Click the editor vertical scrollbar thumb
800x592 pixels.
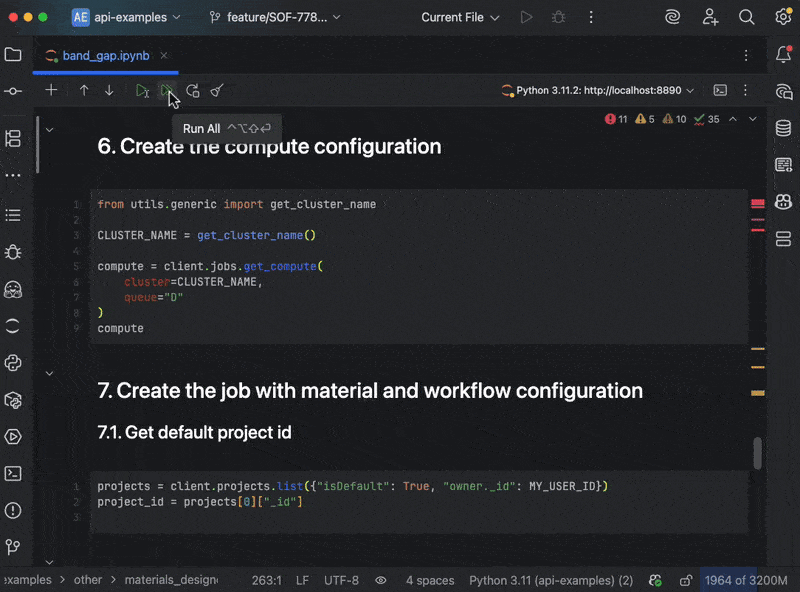(758, 453)
